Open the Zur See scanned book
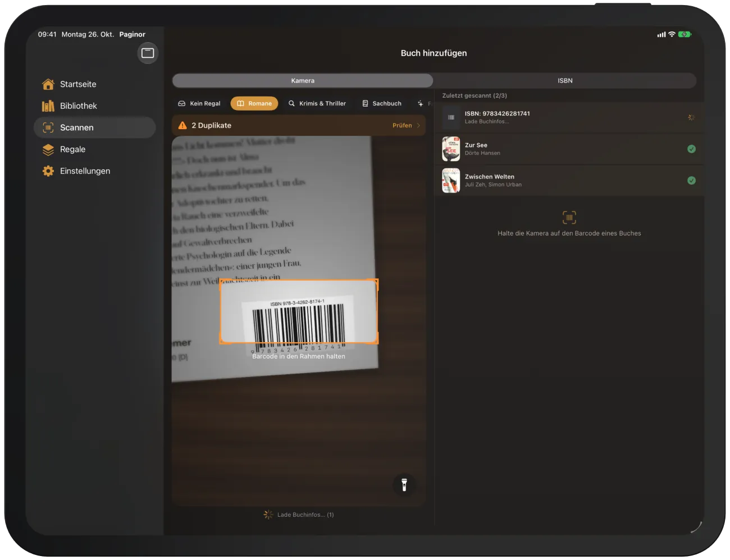Image resolution: width=730 pixels, height=560 pixels. click(569, 149)
